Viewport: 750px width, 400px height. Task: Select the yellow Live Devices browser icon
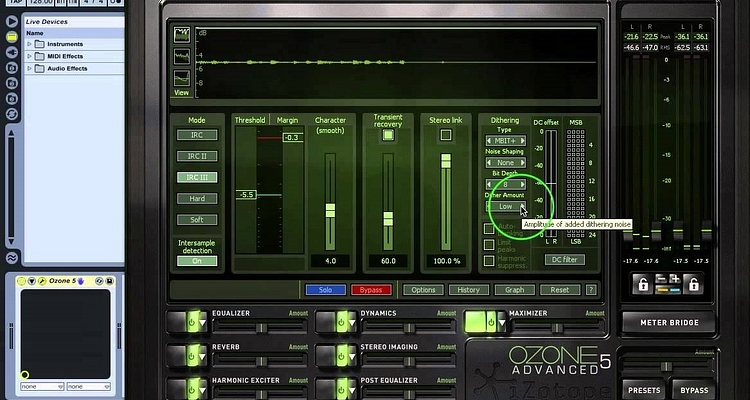tap(12, 37)
